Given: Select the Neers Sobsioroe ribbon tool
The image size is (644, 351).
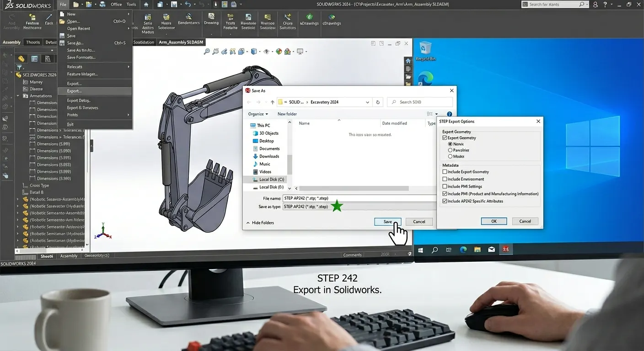Looking at the screenshot, I should [166, 21].
